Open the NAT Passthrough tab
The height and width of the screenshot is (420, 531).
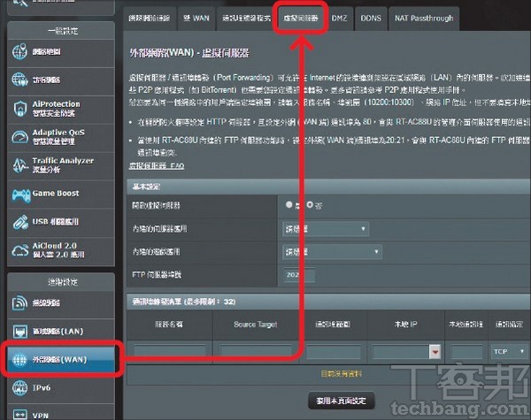(x=421, y=18)
